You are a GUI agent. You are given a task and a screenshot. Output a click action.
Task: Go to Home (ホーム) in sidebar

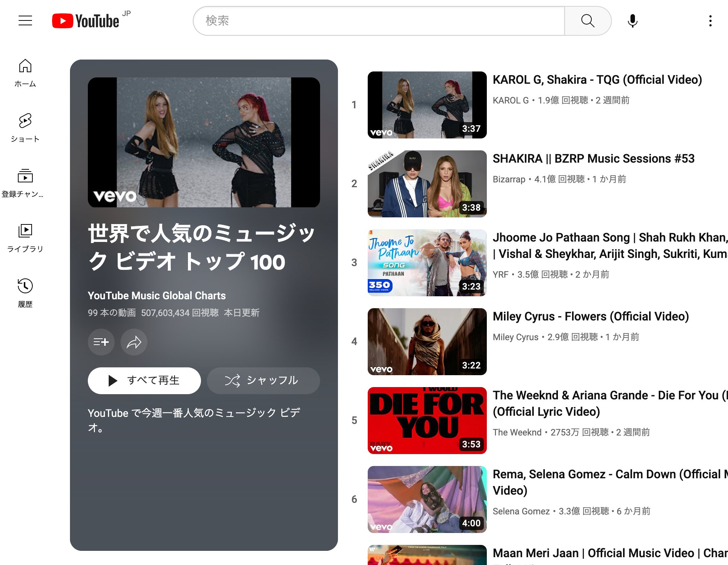(25, 73)
